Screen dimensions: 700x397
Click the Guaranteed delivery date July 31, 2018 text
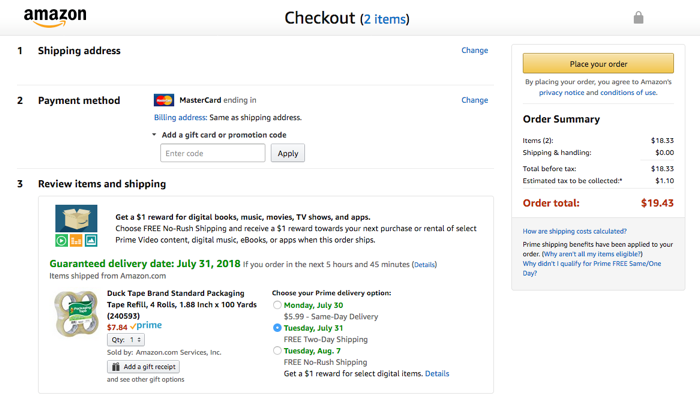coord(145,264)
